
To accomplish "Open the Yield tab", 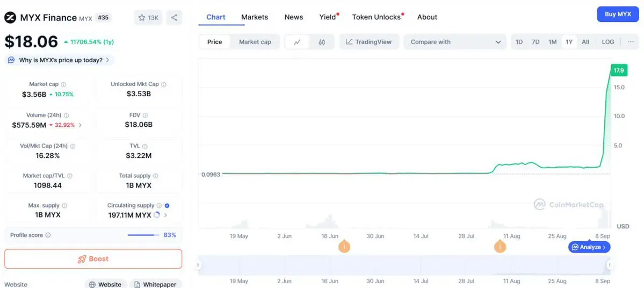I will point(328,17).
